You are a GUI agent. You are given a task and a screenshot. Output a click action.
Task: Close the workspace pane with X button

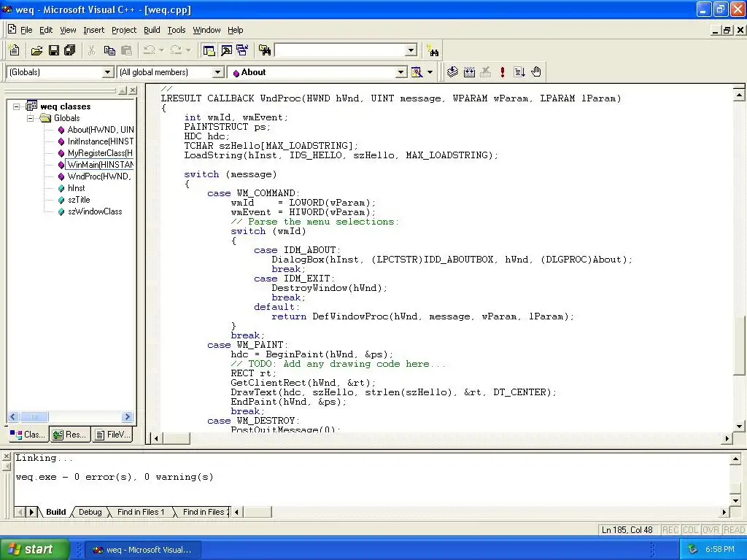pyautogui.click(x=133, y=90)
